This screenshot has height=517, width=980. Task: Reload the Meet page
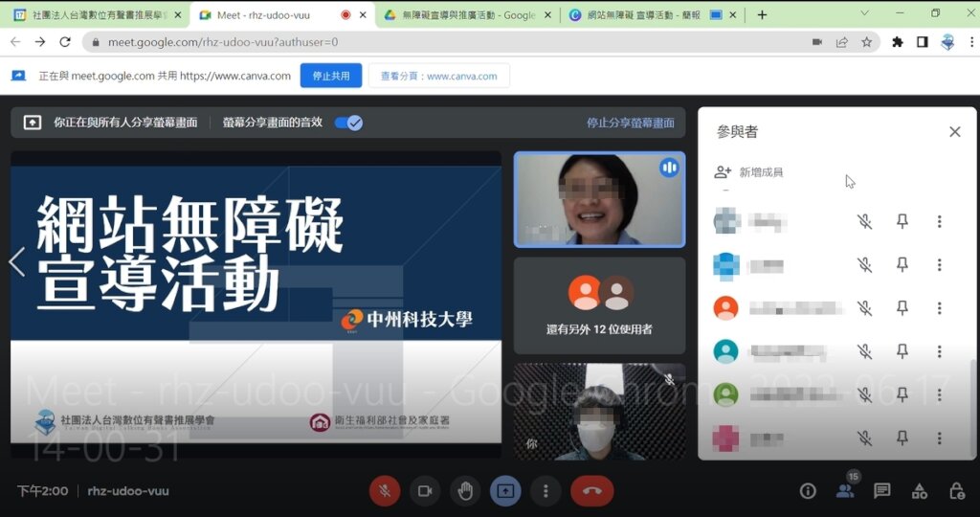[65, 42]
